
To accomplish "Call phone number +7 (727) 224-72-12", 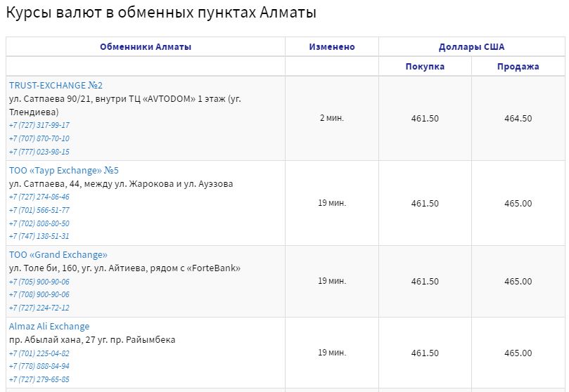I will pos(39,308).
